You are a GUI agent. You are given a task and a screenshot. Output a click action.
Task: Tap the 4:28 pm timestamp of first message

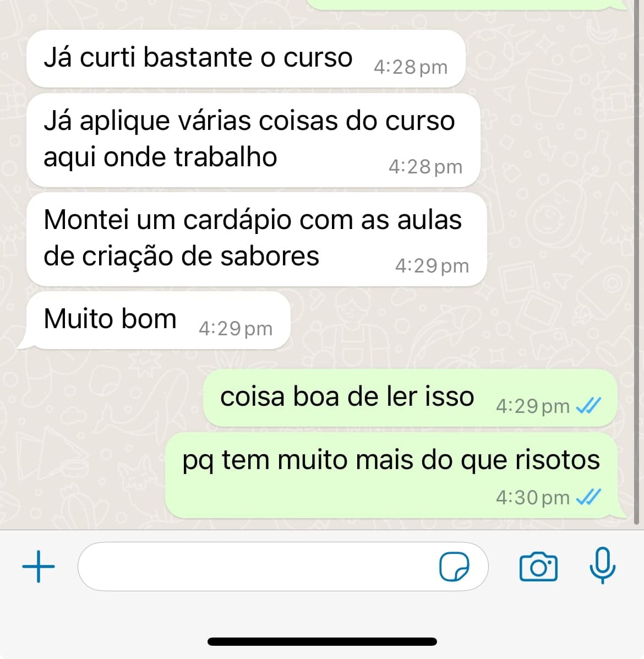411,67
